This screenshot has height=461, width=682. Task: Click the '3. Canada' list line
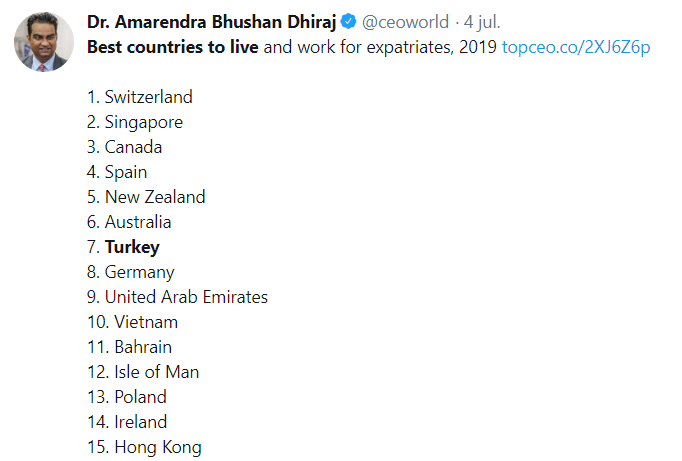click(124, 147)
